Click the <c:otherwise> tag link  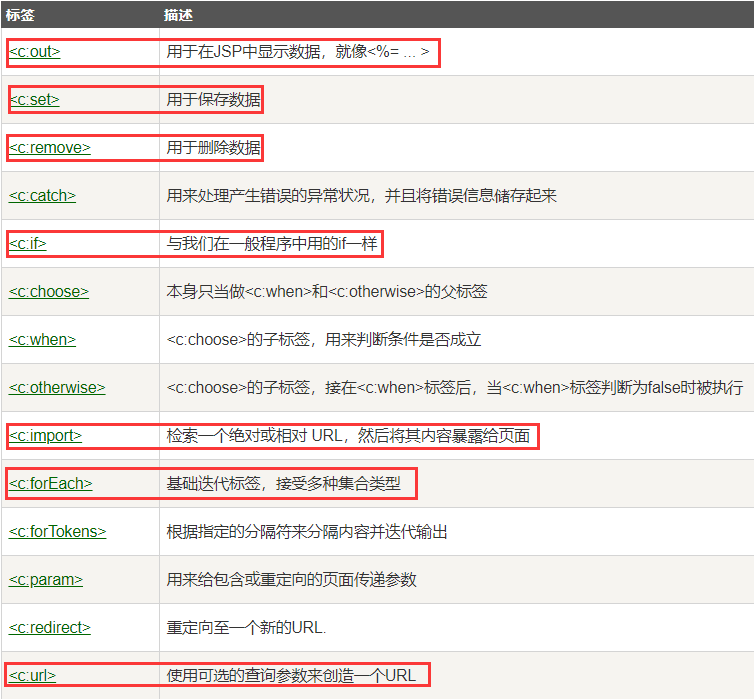click(57, 388)
